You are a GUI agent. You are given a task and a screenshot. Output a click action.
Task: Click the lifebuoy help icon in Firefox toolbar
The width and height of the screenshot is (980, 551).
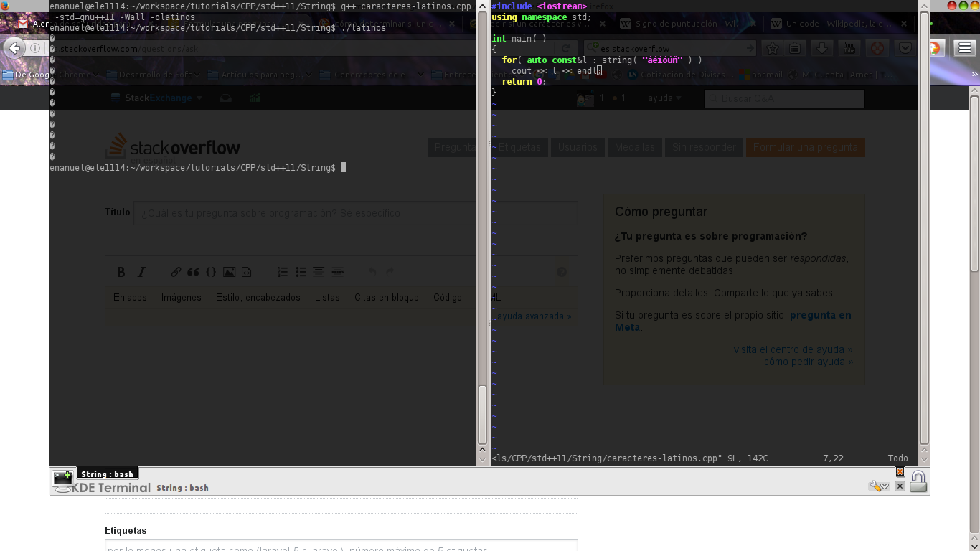click(x=877, y=49)
